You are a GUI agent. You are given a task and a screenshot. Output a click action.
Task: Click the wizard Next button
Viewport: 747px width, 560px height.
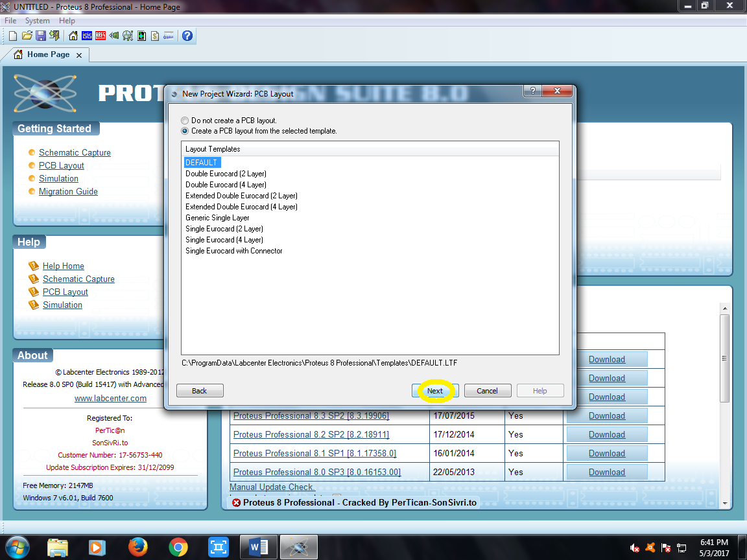435,390
